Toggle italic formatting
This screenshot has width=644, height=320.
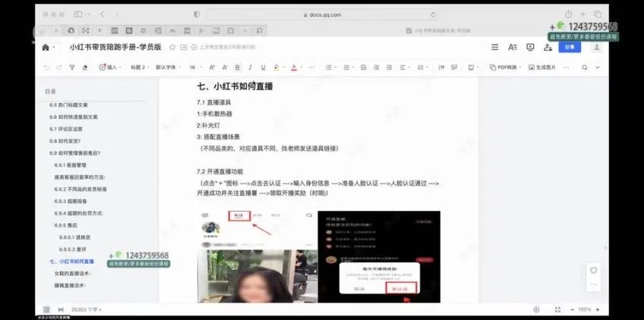pos(250,67)
